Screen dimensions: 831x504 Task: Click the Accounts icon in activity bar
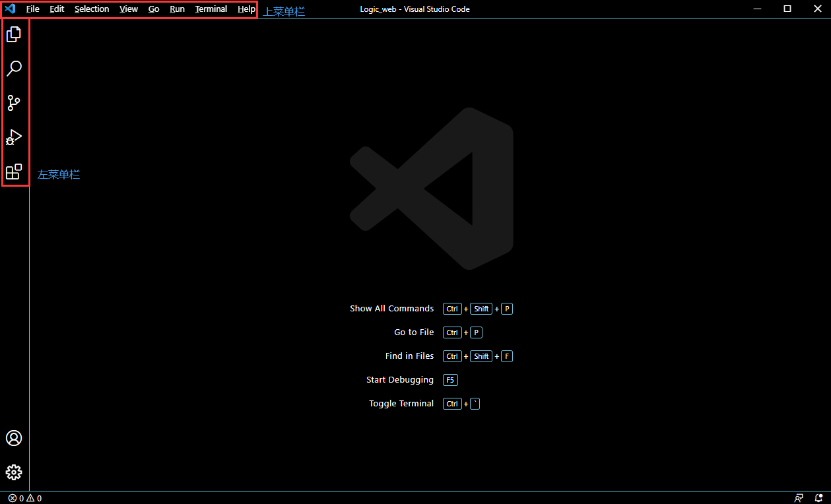click(x=14, y=438)
